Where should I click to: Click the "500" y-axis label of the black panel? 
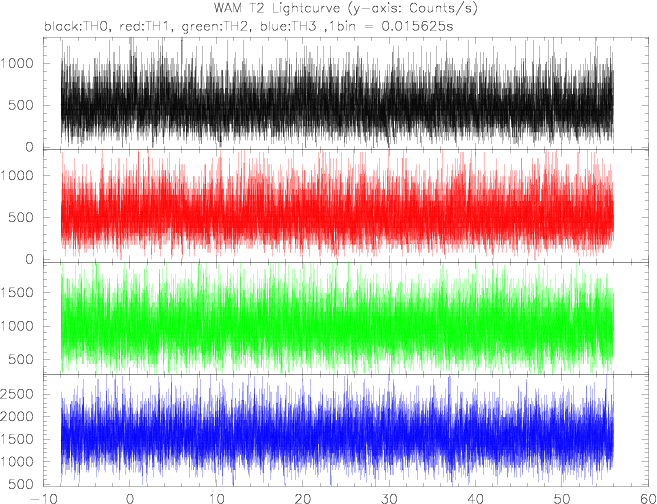[23, 105]
